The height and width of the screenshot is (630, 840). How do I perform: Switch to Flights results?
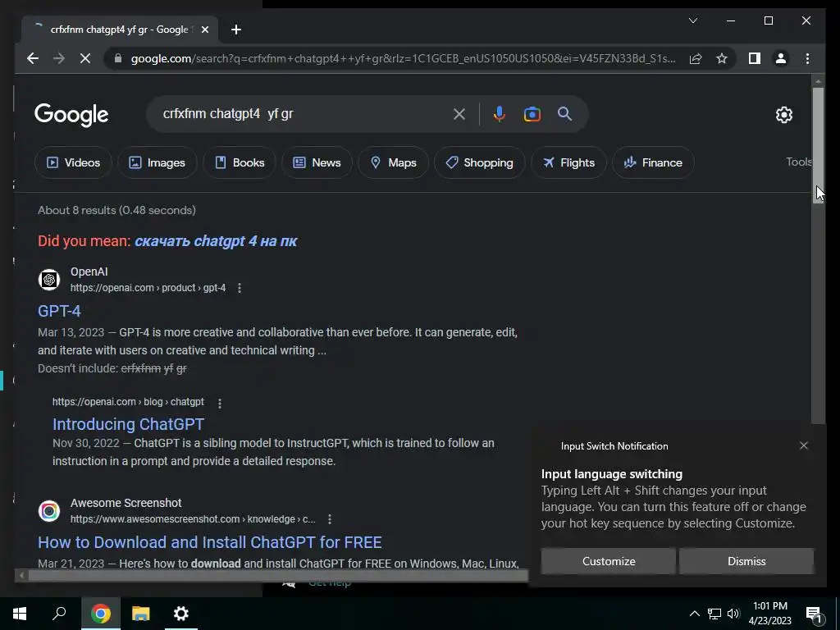(568, 162)
